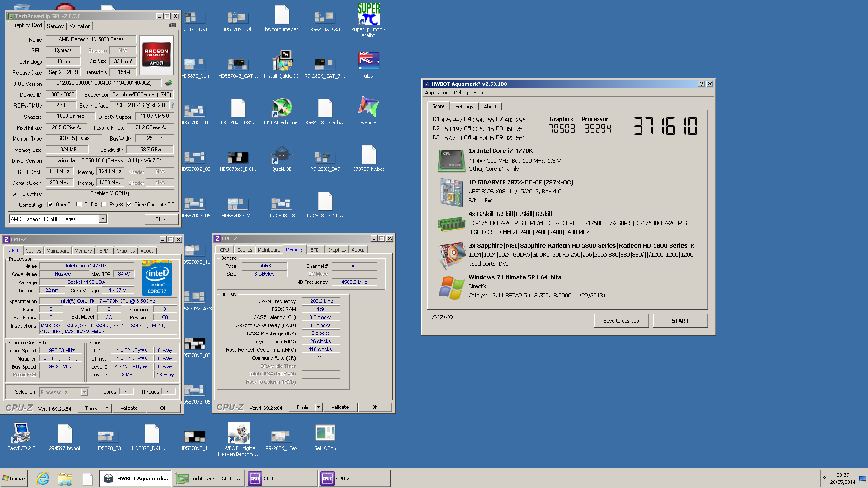Open SPD tab in right CPU-Z window
Image resolution: width=868 pixels, height=488 pixels.
[x=315, y=250]
